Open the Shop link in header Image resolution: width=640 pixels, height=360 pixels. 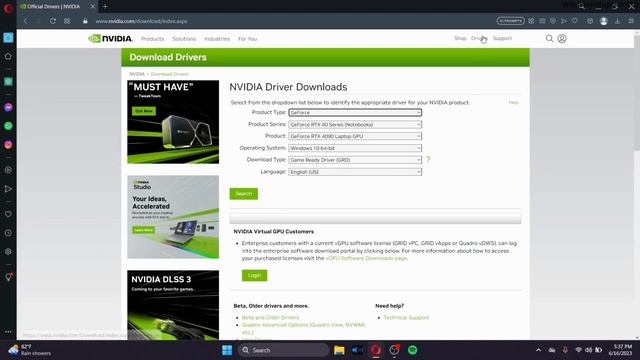460,38
